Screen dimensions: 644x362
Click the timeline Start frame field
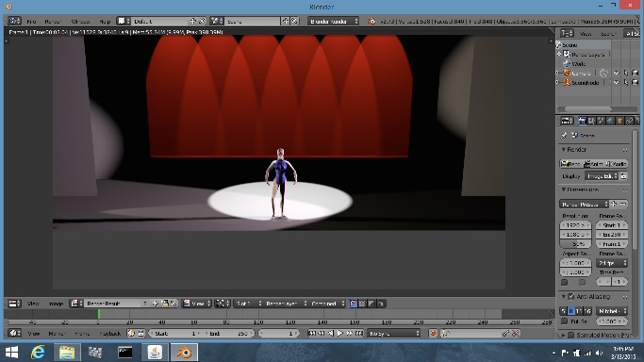pyautogui.click(x=175, y=334)
